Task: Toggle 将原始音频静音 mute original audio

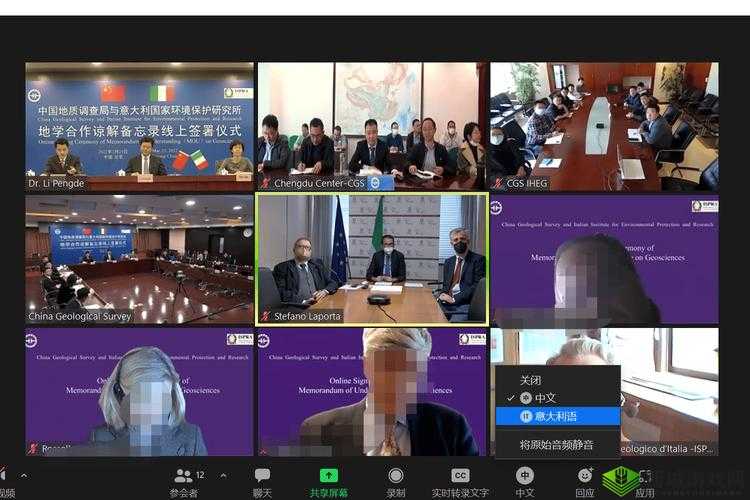Action: click(558, 444)
